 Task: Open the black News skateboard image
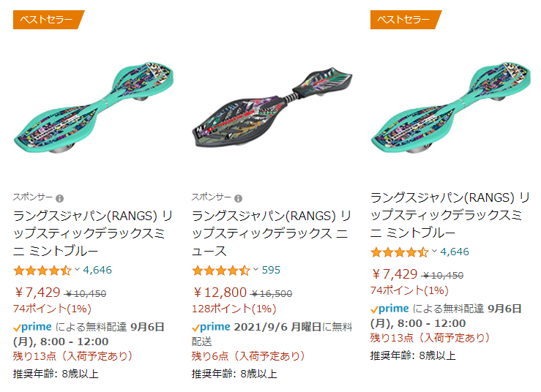click(269, 108)
